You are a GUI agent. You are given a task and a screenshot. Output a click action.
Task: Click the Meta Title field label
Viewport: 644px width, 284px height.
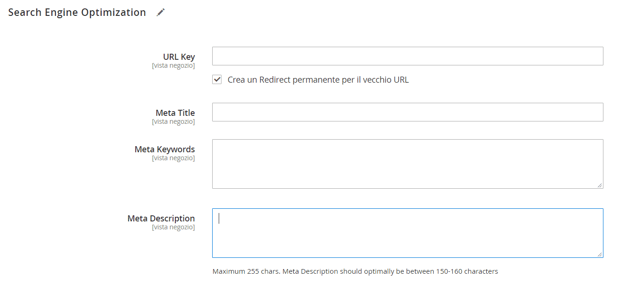pyautogui.click(x=175, y=113)
